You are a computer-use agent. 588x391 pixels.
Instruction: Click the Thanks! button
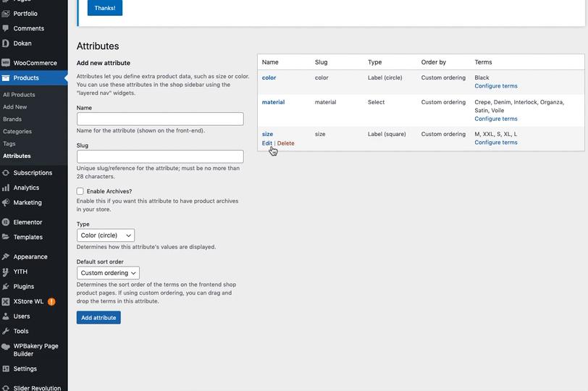(x=105, y=8)
